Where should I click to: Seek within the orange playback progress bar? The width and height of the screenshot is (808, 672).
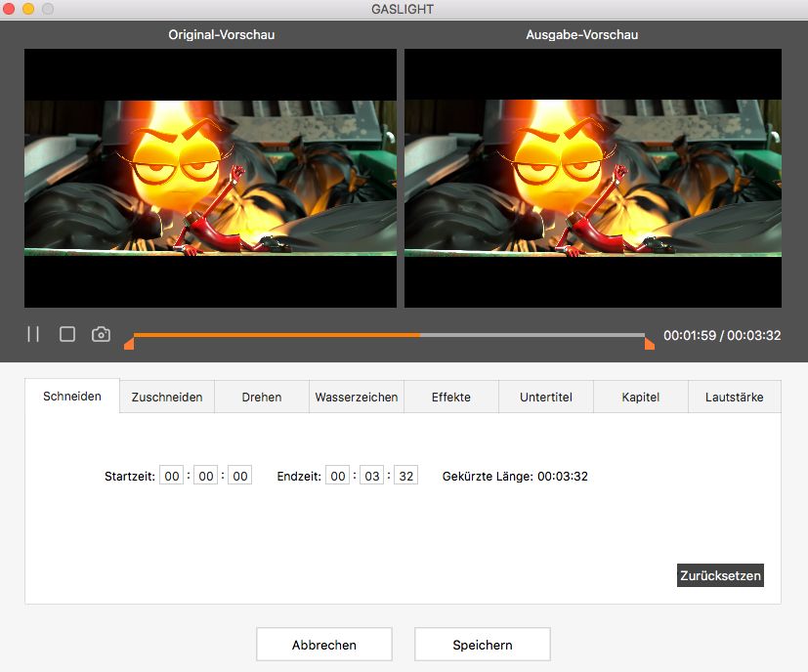[x=276, y=335]
